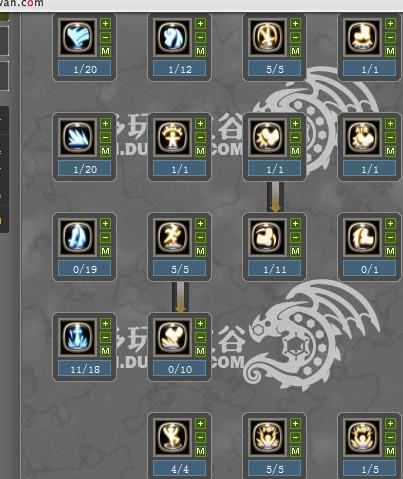Remove a point from the top-row 5/5 skill

pyautogui.click(x=295, y=37)
